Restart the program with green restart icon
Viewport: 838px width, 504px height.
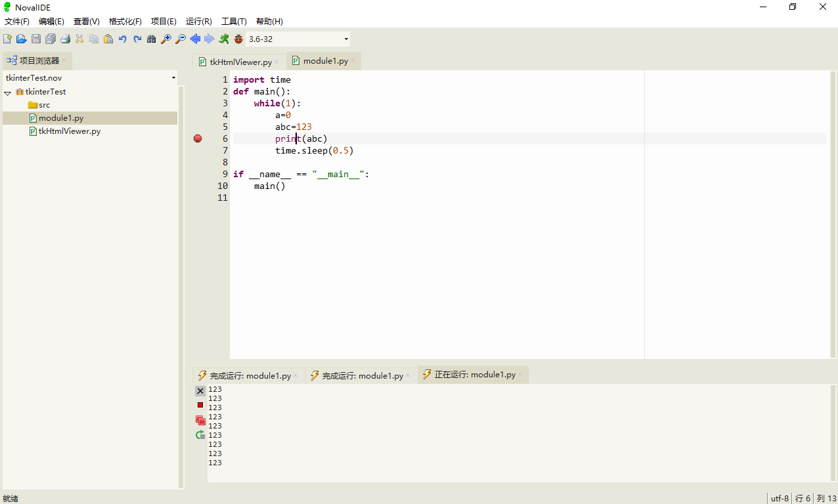pyautogui.click(x=200, y=435)
